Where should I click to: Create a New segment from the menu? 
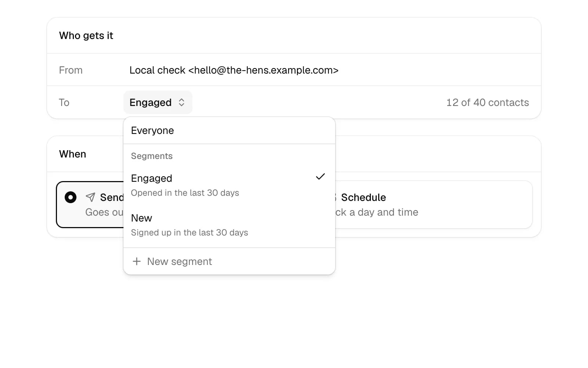229,261
